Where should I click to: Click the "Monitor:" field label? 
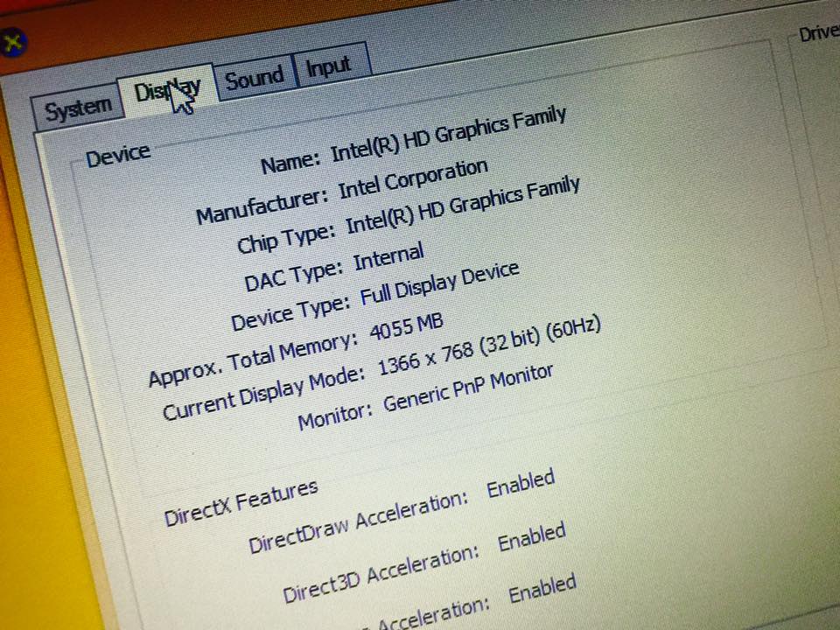click(335, 416)
